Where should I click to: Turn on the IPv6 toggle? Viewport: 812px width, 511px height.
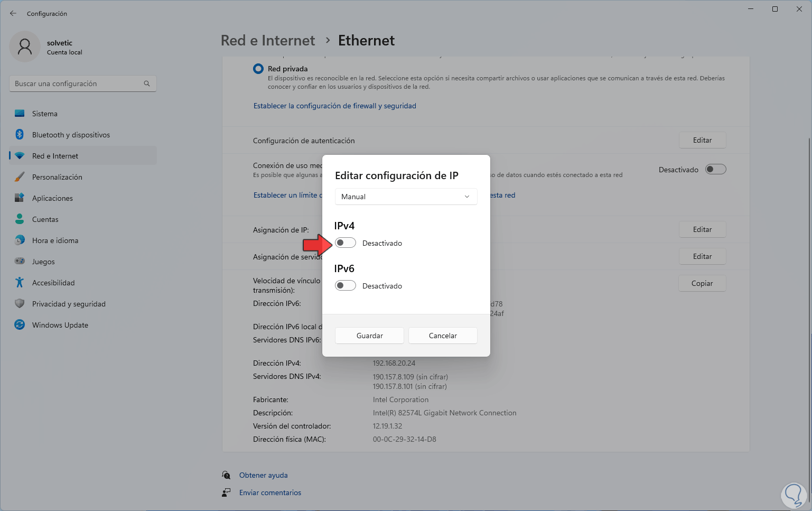(x=346, y=286)
